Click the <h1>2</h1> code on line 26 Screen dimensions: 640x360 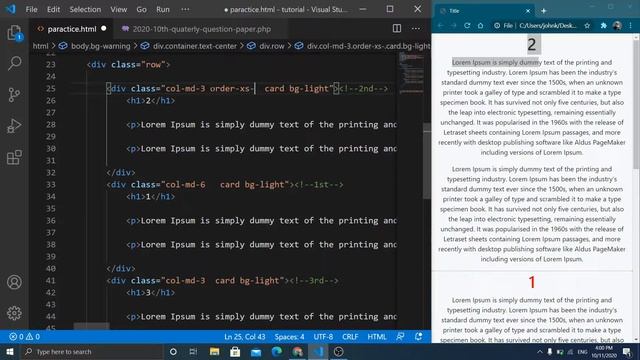[151, 100]
